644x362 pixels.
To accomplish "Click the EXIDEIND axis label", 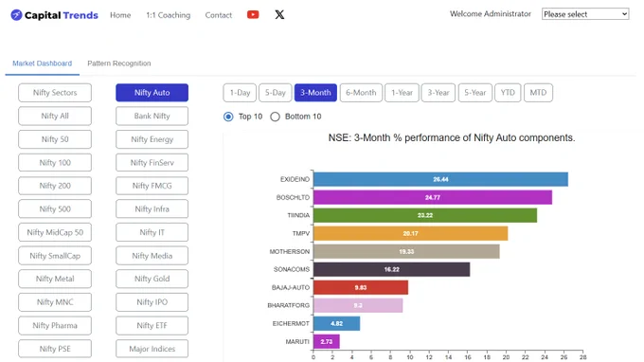I will 295,179.
